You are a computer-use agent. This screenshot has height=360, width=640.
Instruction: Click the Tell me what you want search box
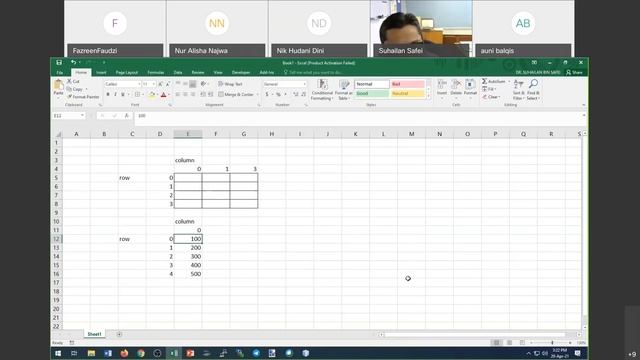[x=313, y=73]
